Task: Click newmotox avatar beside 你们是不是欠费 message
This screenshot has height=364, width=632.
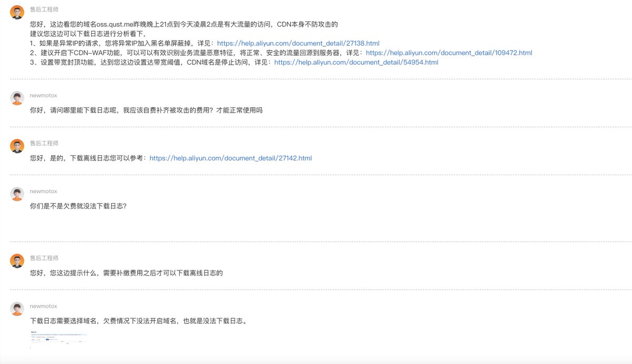Action: pos(17,194)
